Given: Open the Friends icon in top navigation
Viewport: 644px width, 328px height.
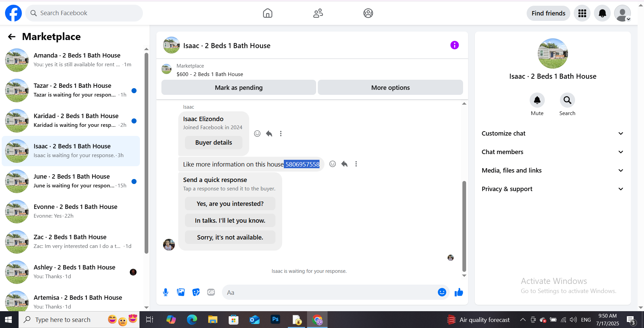Looking at the screenshot, I should (x=318, y=13).
